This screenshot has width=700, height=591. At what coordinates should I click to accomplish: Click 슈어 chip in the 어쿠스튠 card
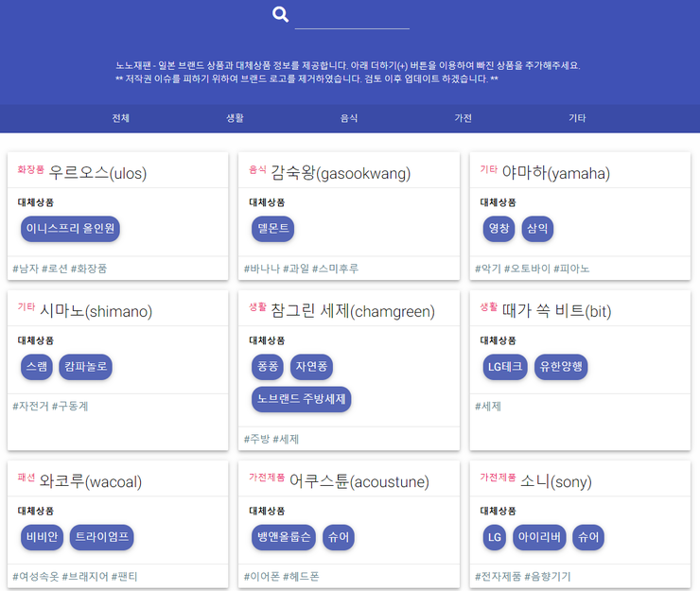339,537
